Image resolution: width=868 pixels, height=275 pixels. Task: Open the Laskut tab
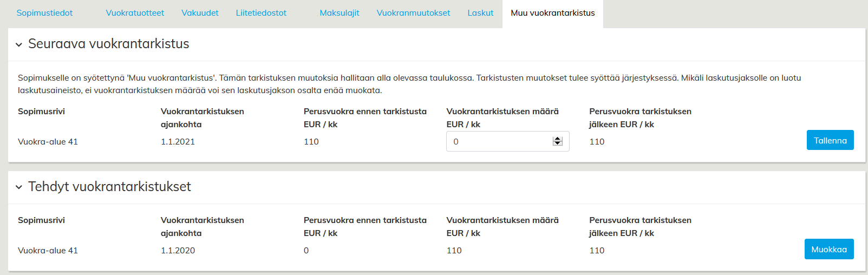[480, 13]
